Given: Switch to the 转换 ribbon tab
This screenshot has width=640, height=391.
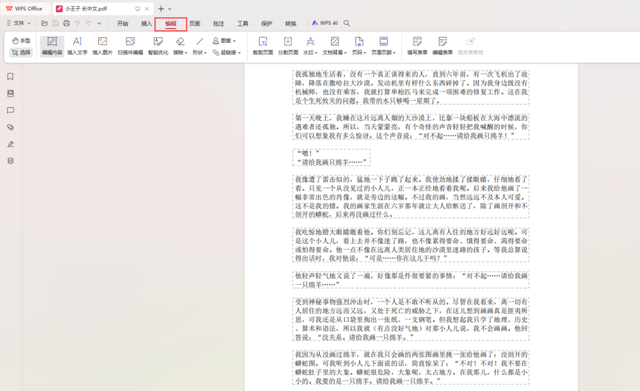Looking at the screenshot, I should (x=291, y=24).
